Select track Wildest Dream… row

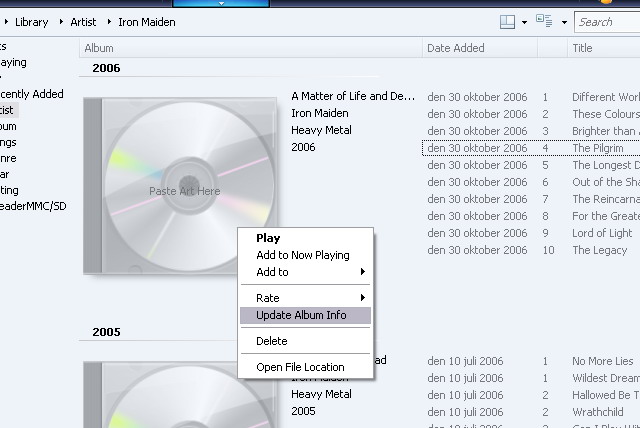531,378
